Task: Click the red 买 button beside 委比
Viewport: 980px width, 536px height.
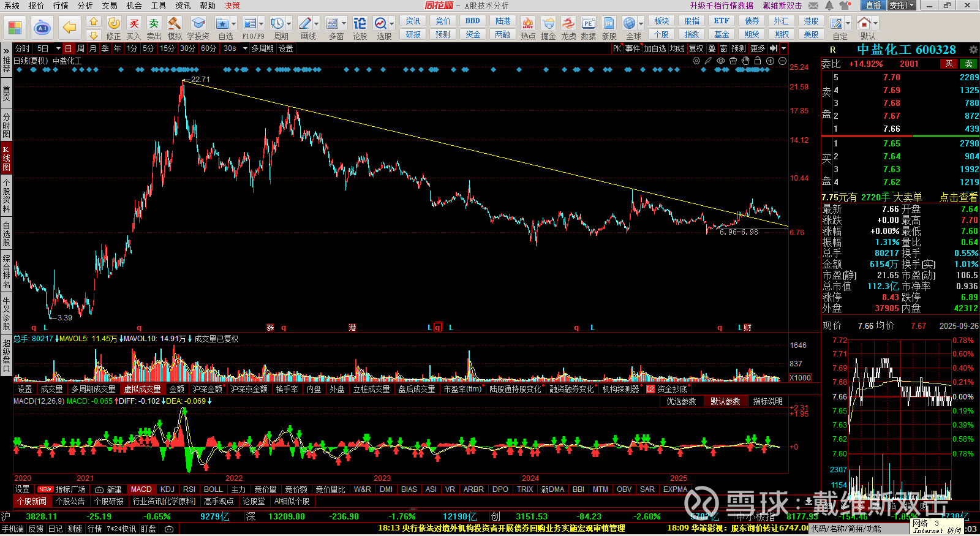Action: 949,64
